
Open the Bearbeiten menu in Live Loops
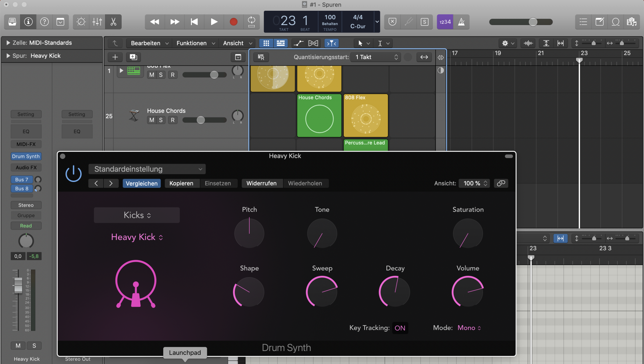click(145, 43)
